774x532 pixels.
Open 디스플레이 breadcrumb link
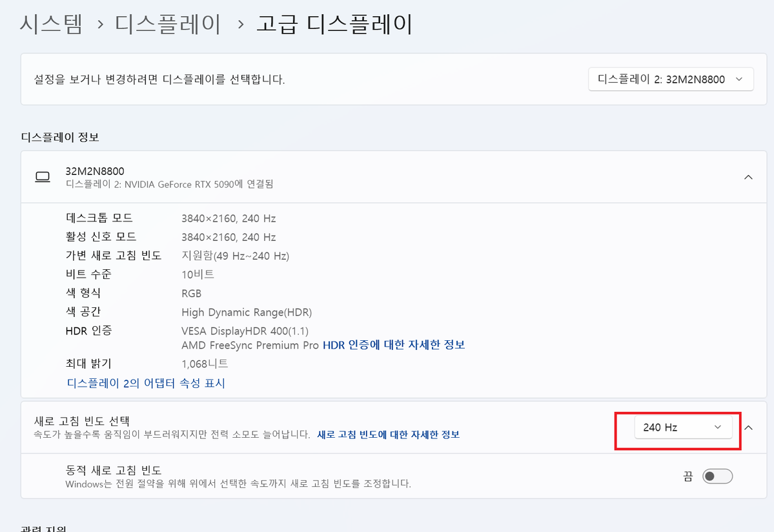pyautogui.click(x=168, y=24)
